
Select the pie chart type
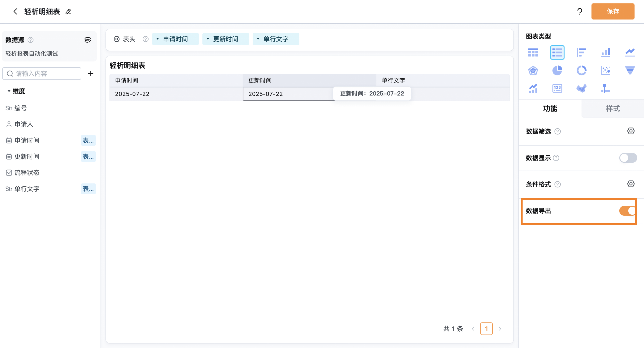pyautogui.click(x=557, y=70)
